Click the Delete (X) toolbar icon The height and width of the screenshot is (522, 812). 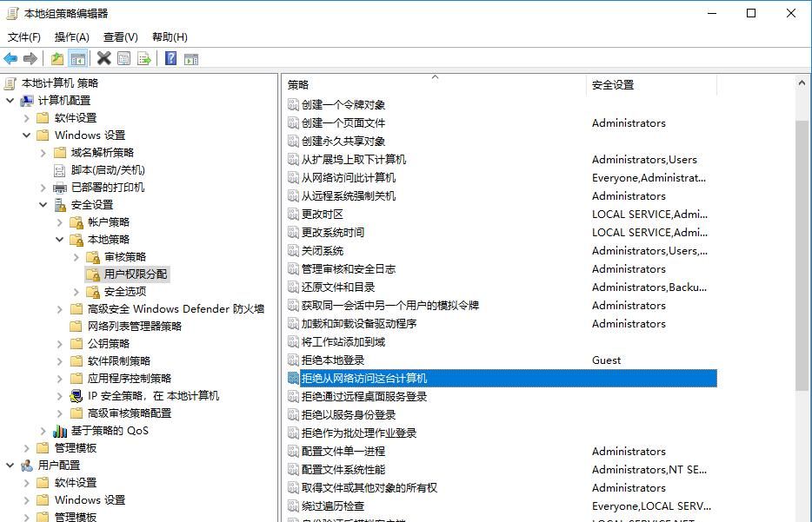103,57
